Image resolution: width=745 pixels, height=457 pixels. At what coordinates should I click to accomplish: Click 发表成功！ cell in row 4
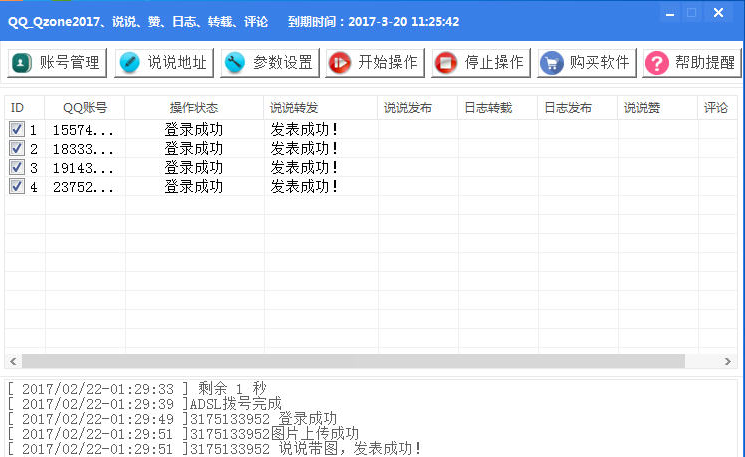point(304,186)
